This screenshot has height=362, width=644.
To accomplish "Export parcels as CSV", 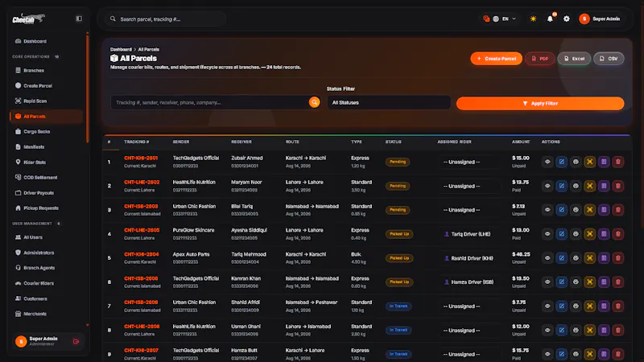I will tap(609, 58).
